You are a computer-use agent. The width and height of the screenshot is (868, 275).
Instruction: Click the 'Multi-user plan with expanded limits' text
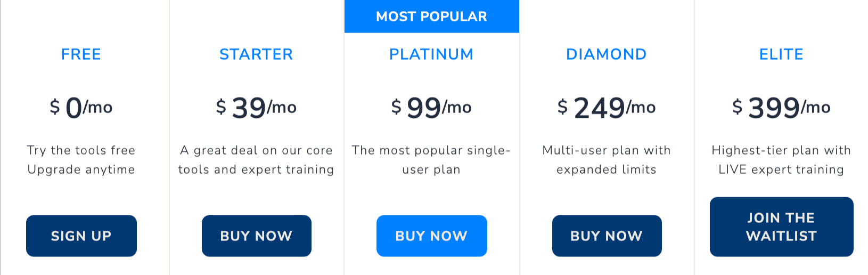tap(607, 160)
